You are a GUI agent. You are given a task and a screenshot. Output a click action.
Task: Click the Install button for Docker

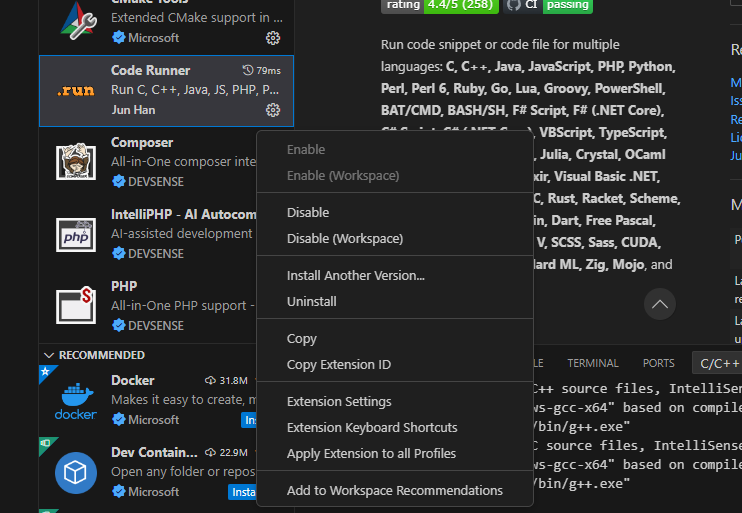[x=248, y=420]
